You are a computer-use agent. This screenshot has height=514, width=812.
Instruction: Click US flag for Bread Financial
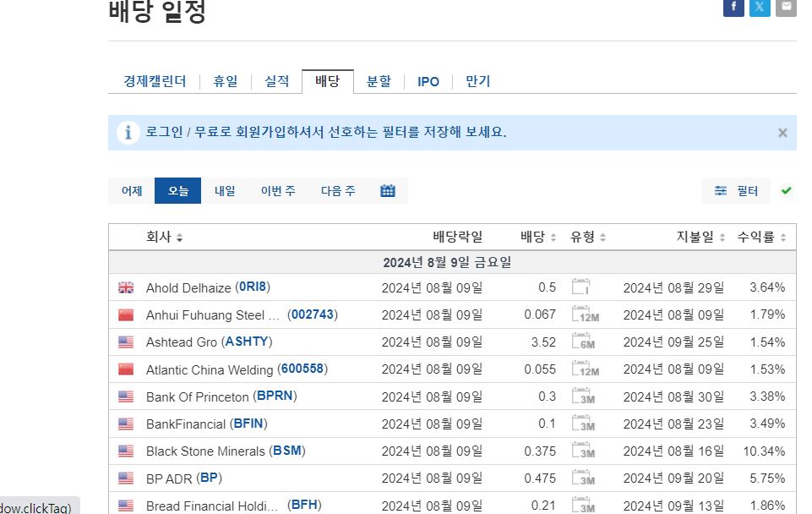(126, 506)
